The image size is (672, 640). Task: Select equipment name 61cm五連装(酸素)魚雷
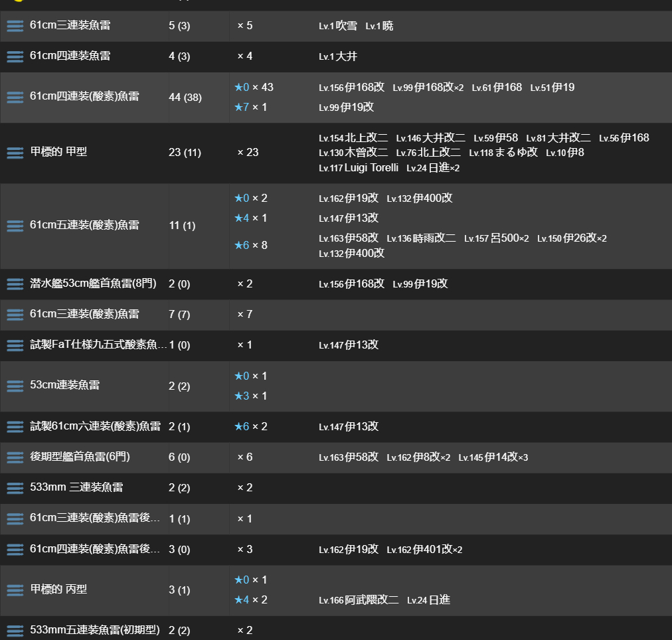pos(84,225)
